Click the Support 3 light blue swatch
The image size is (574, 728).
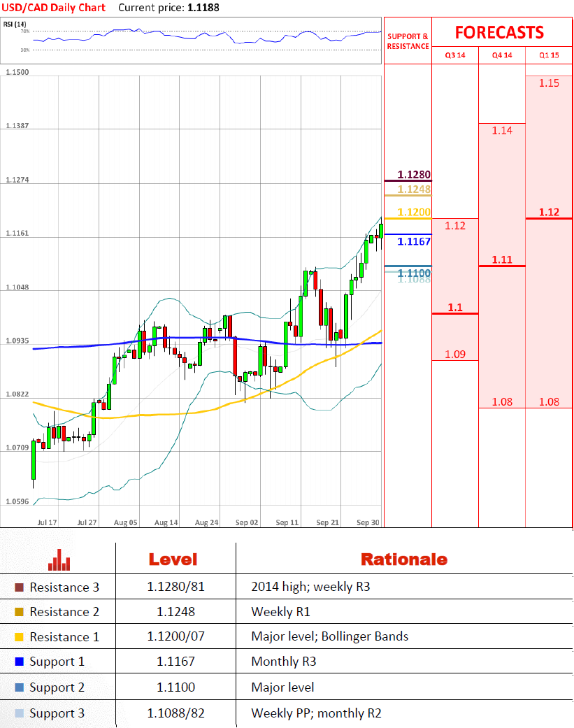coord(19,713)
